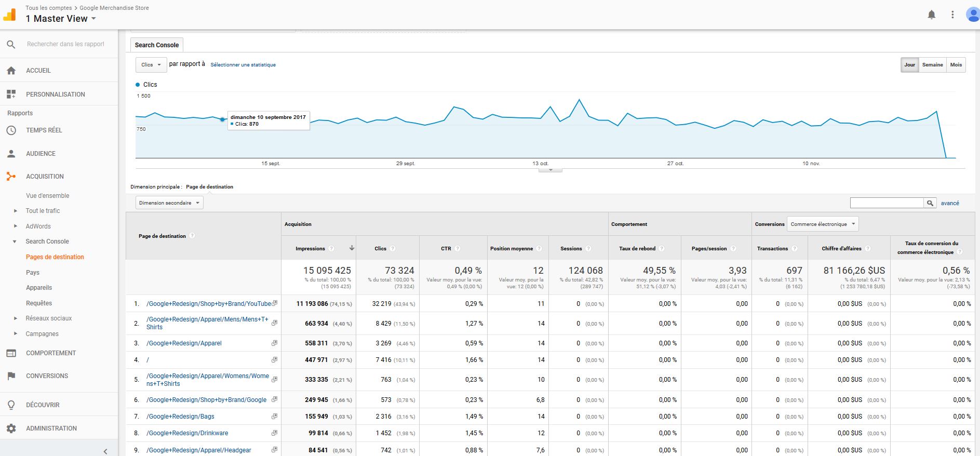Open the Pays report
Screen dimensions: 980x456
[x=32, y=273]
